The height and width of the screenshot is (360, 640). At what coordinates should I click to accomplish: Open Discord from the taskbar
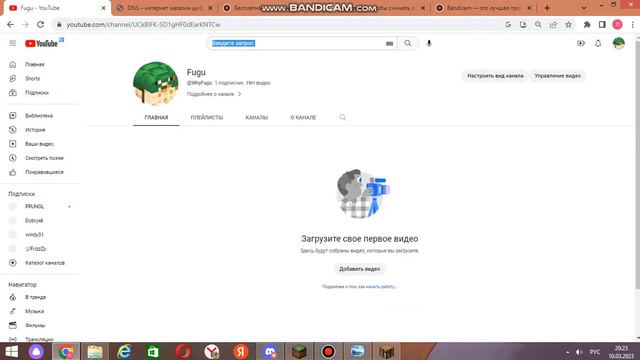pos(270,352)
